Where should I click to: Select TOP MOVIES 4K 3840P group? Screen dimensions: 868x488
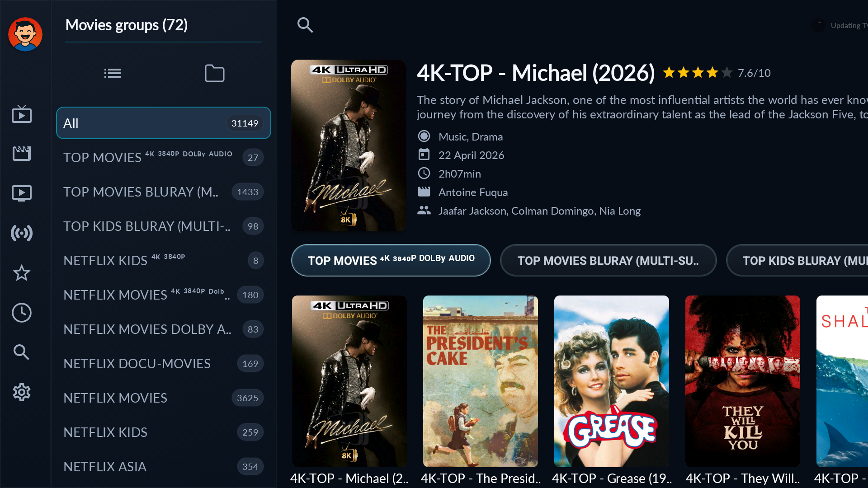[164, 157]
